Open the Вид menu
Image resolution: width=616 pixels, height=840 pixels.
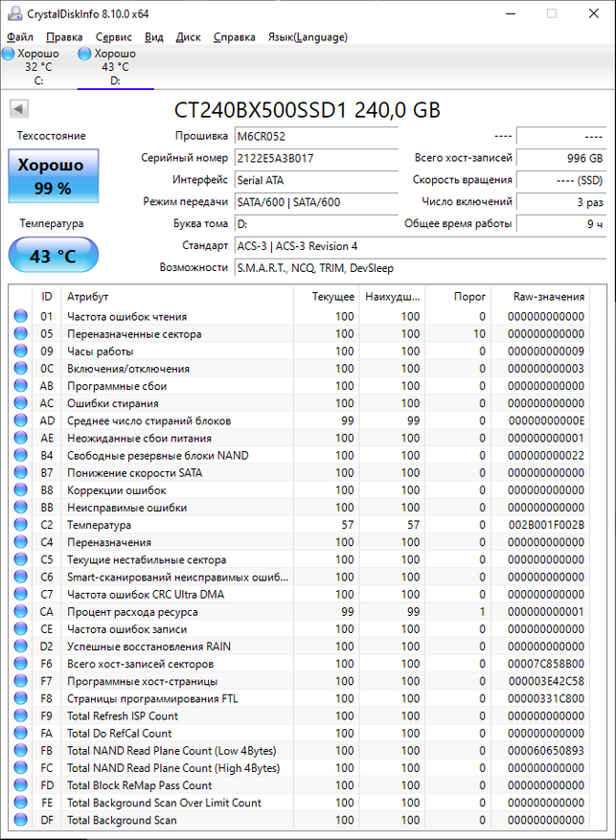(153, 37)
